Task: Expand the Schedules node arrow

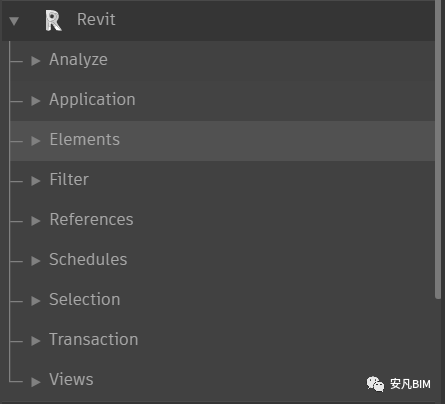Action: coord(36,261)
